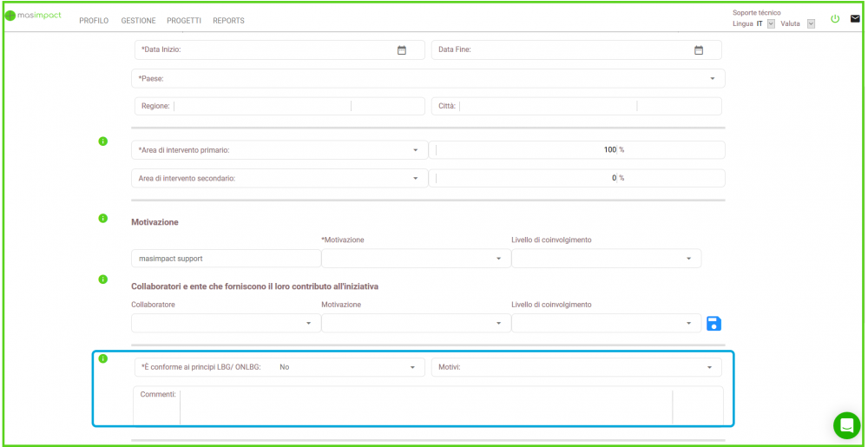Open the Lingua language selector
Image resolution: width=868 pixels, height=447 pixels.
tap(770, 24)
